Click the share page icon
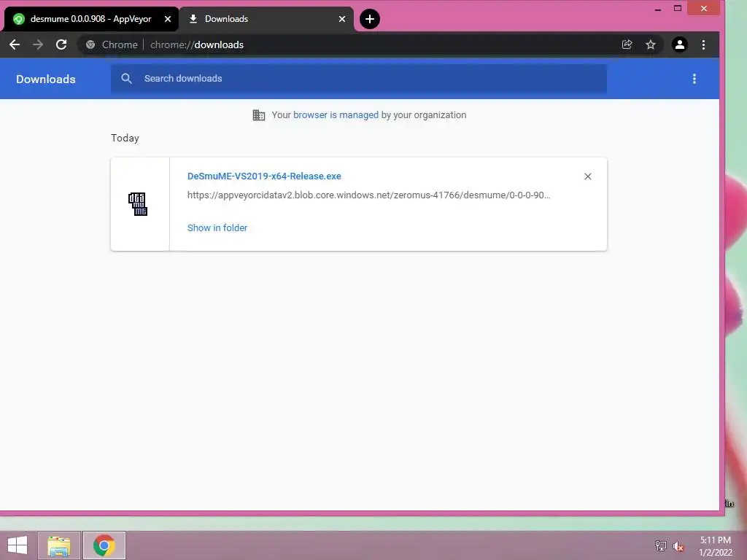747x560 pixels. [x=627, y=44]
